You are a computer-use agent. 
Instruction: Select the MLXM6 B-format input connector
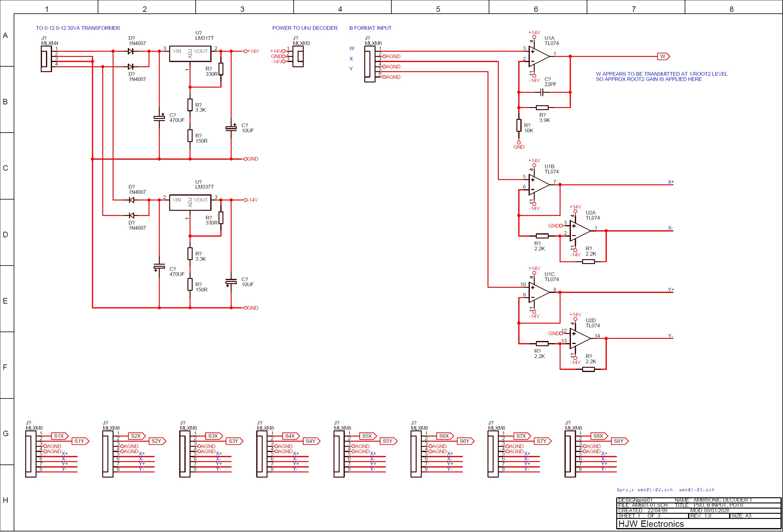pyautogui.click(x=370, y=64)
